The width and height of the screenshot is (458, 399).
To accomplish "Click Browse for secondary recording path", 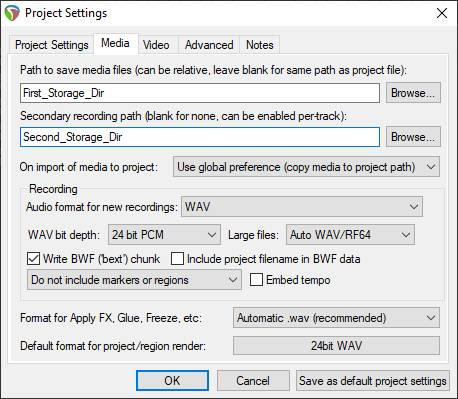I will point(413,137).
